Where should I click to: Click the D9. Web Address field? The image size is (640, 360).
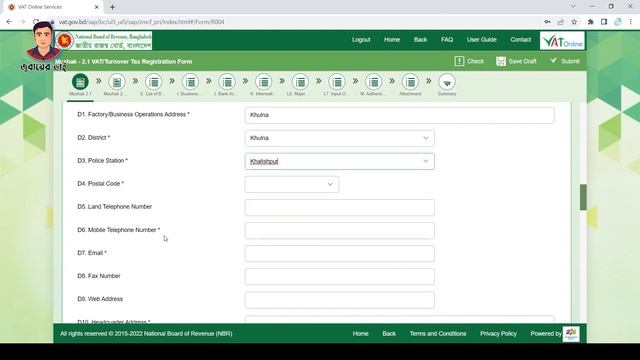(x=340, y=300)
